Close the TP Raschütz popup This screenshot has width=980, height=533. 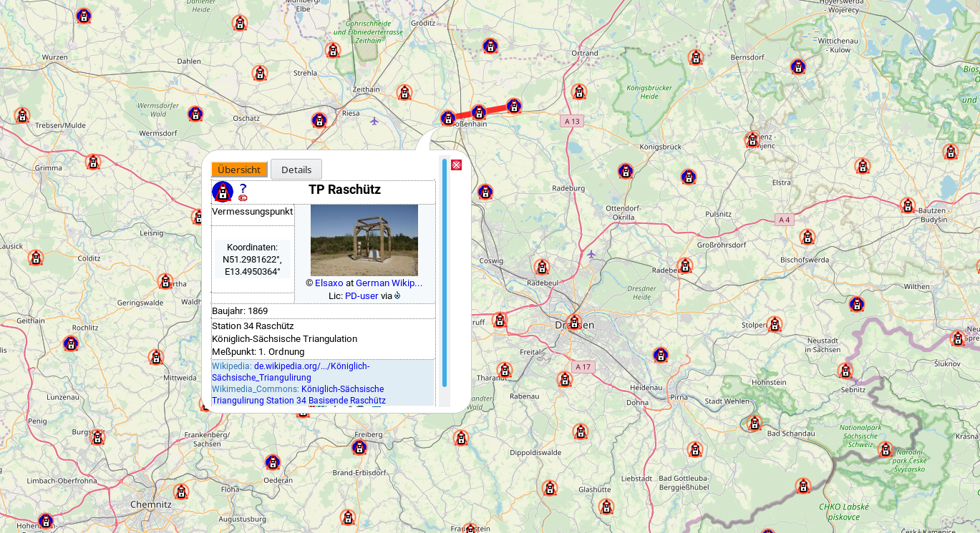pos(456,165)
